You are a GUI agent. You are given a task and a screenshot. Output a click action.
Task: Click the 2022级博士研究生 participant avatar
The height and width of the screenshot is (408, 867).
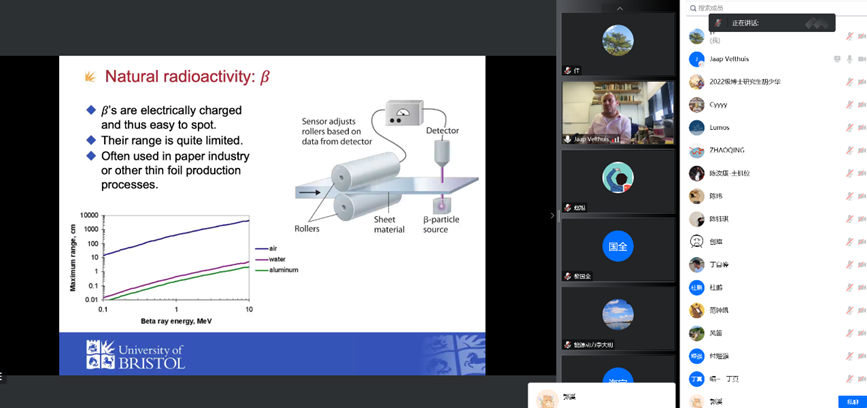pyautogui.click(x=697, y=82)
